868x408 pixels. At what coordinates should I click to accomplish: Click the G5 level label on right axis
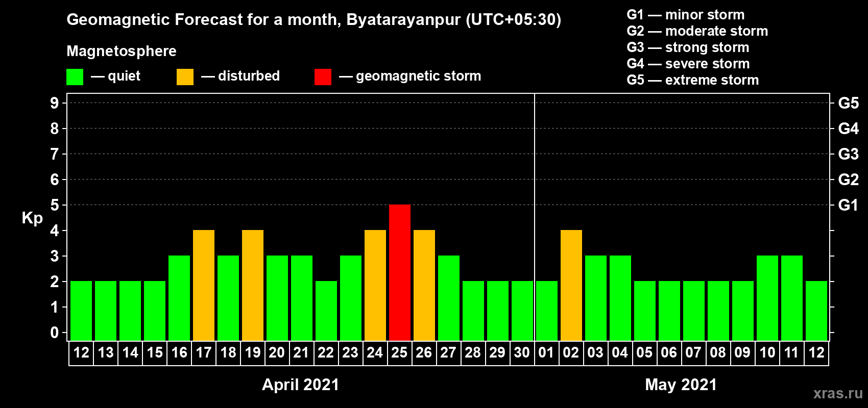click(848, 103)
